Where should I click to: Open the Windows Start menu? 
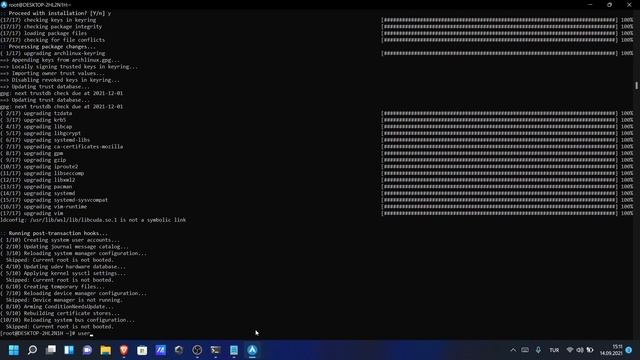pyautogui.click(x=14, y=350)
